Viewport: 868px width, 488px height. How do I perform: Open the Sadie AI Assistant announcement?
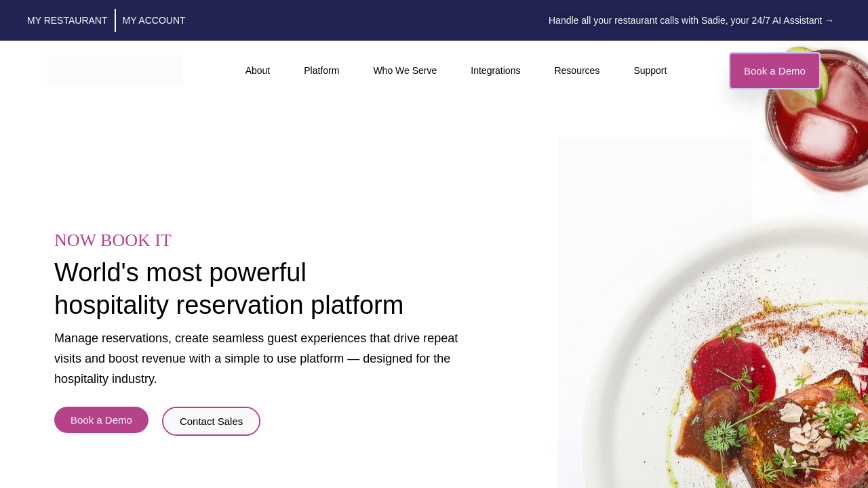point(685,20)
